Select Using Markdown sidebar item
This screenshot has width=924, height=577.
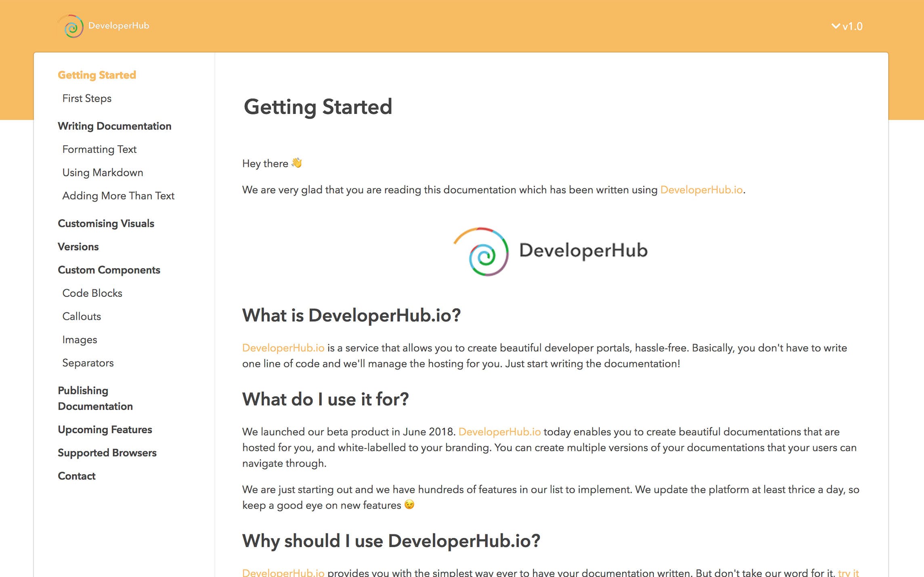pyautogui.click(x=103, y=173)
